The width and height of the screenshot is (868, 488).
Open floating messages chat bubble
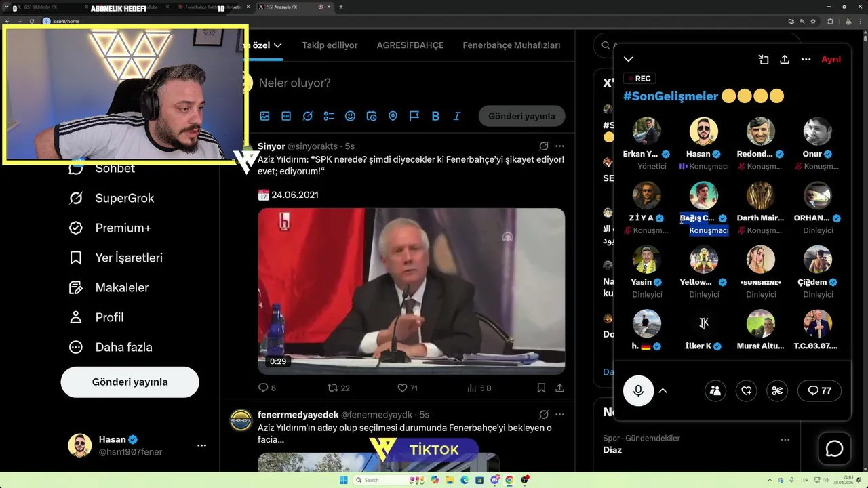(x=834, y=449)
